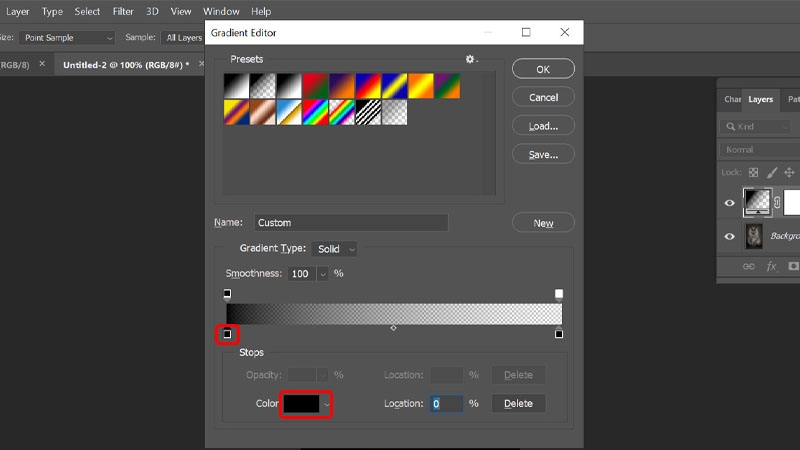Open the View menu
The image size is (800, 450).
(x=181, y=11)
